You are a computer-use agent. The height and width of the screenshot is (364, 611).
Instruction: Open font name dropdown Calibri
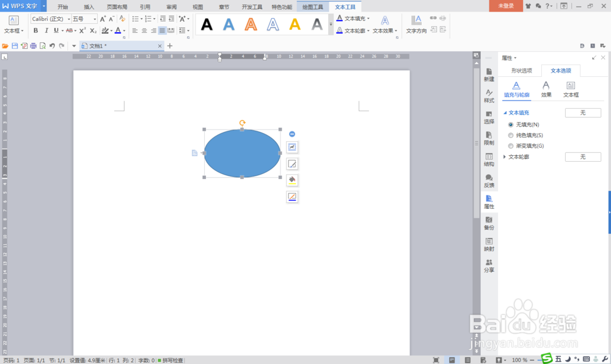point(69,19)
